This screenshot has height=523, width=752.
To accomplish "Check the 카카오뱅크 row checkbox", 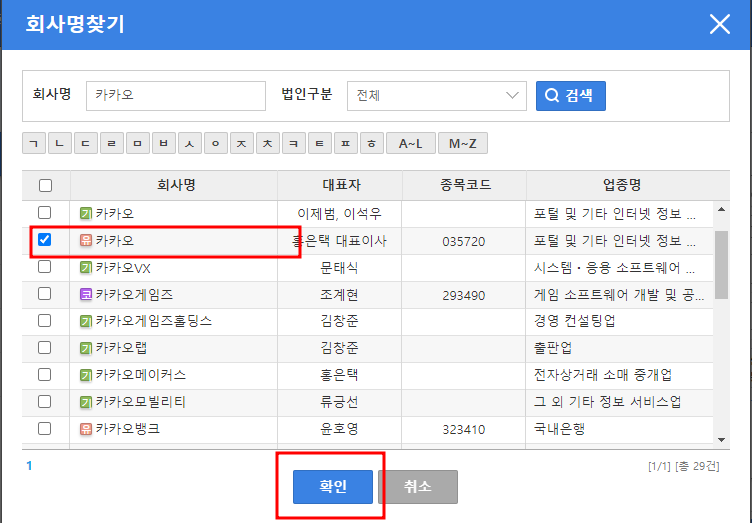I will 45,428.
